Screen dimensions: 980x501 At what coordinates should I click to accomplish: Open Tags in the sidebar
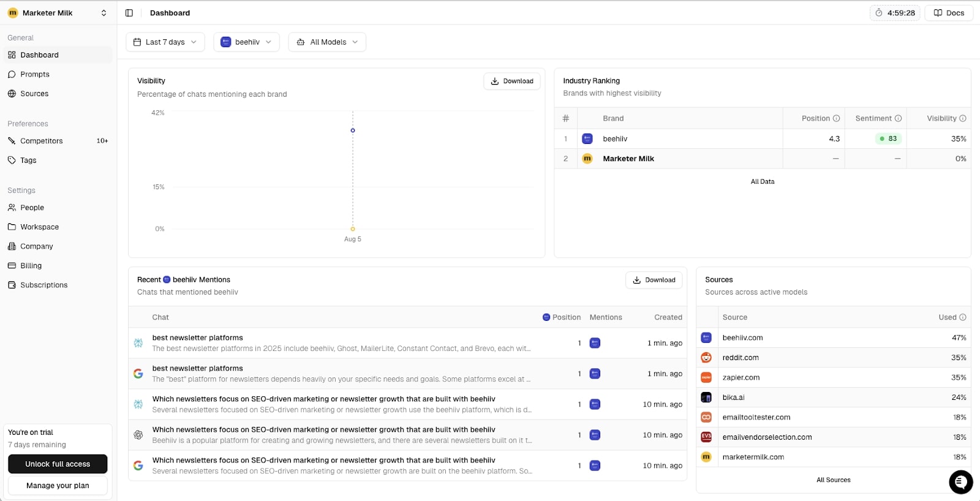coord(58,160)
